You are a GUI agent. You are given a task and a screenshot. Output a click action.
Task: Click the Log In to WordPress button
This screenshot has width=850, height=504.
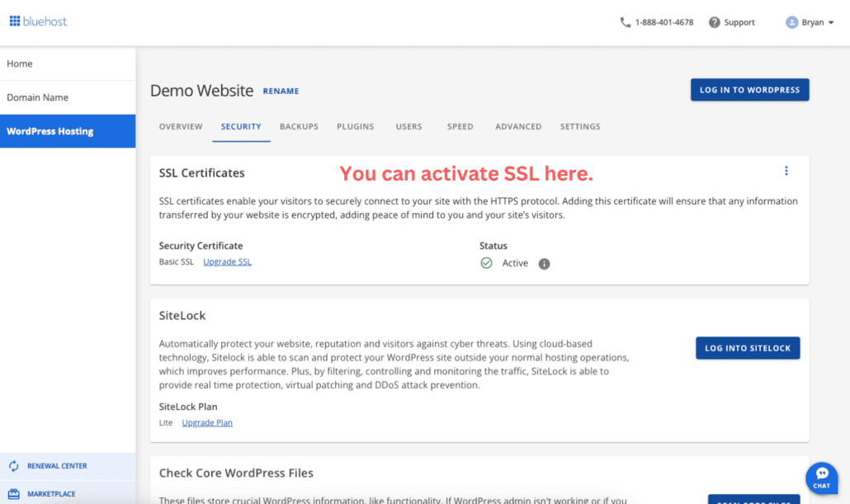coord(749,89)
